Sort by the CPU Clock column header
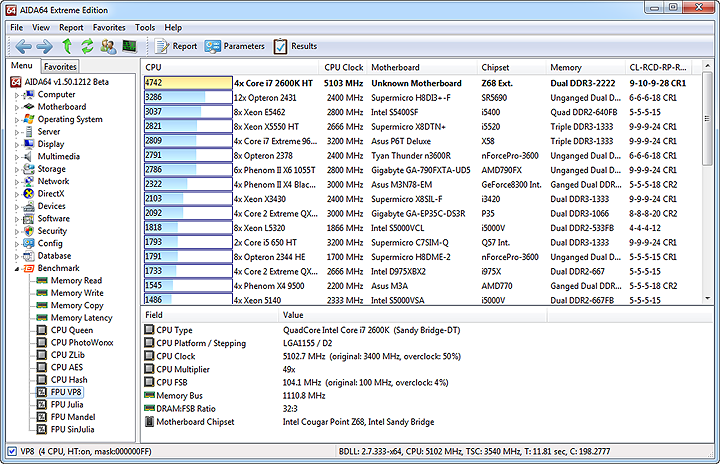This screenshot has width=720, height=464. [343, 68]
